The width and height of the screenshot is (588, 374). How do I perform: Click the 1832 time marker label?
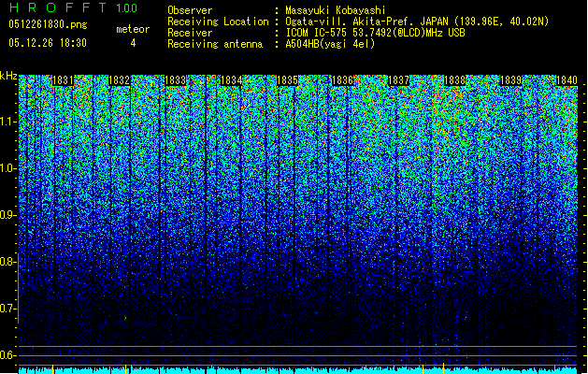click(119, 80)
